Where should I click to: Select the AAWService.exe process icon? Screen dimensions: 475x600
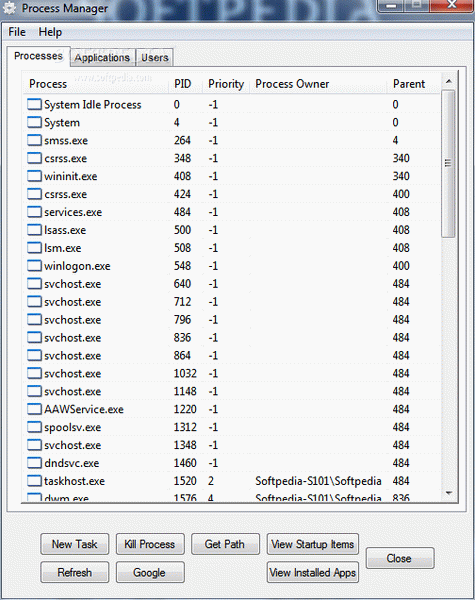point(34,409)
